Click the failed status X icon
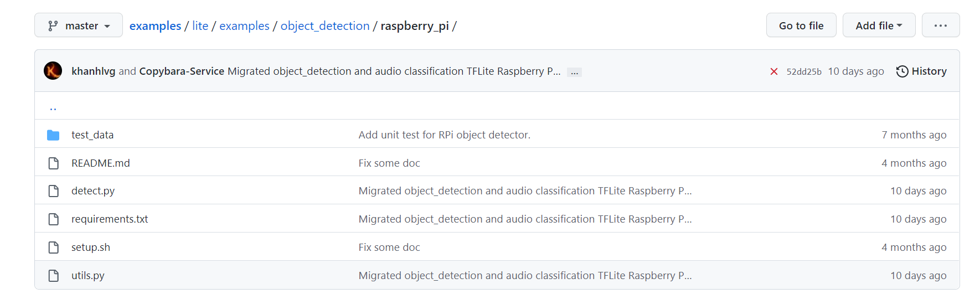 click(x=774, y=71)
